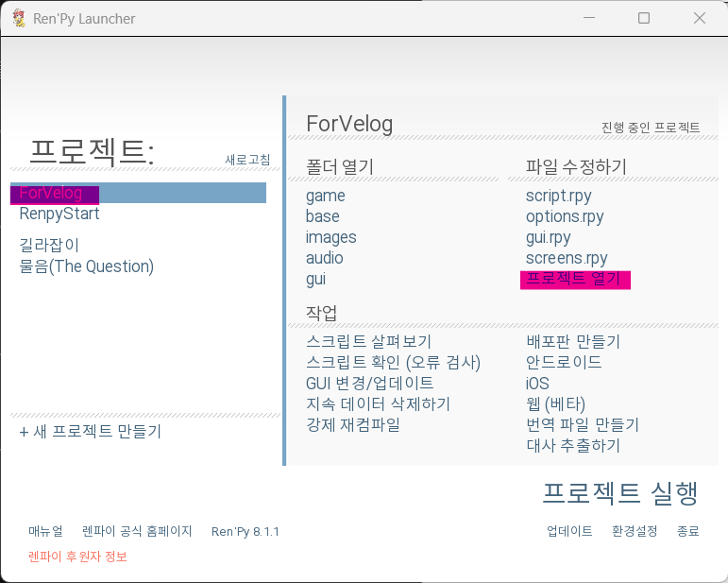This screenshot has height=583, width=728.
Task: Open the 매뉴얼 link
Action: pyautogui.click(x=45, y=531)
